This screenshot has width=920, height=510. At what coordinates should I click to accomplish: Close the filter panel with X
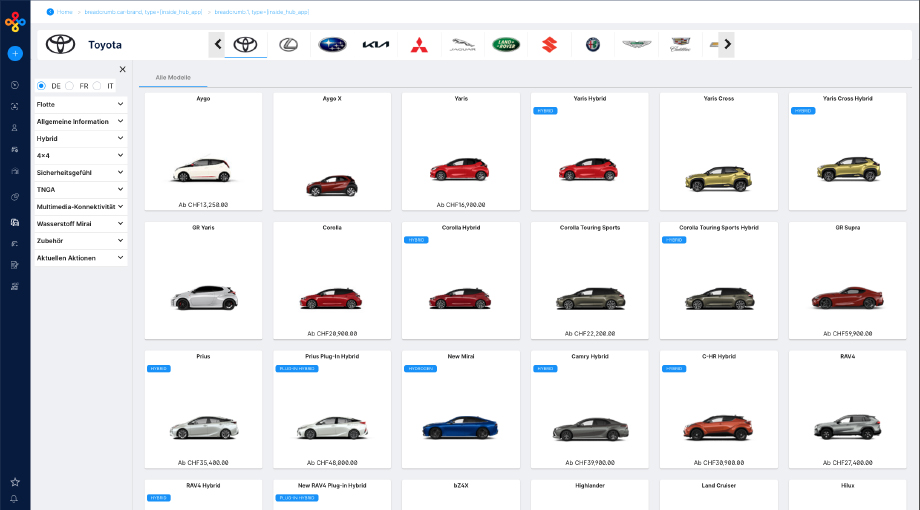pos(123,69)
